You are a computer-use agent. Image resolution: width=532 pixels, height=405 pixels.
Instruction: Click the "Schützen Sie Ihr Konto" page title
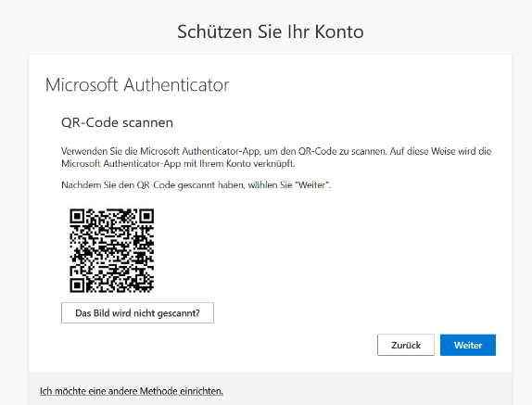[x=271, y=32]
